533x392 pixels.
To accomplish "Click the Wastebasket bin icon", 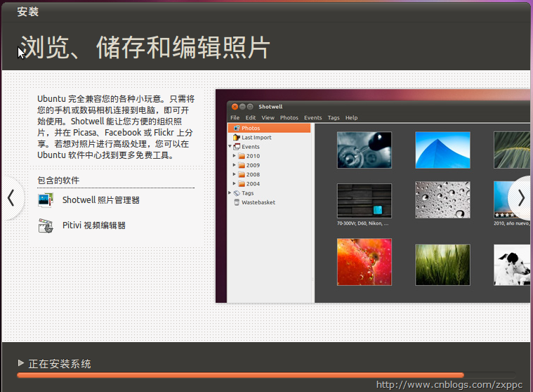I will tap(237, 202).
